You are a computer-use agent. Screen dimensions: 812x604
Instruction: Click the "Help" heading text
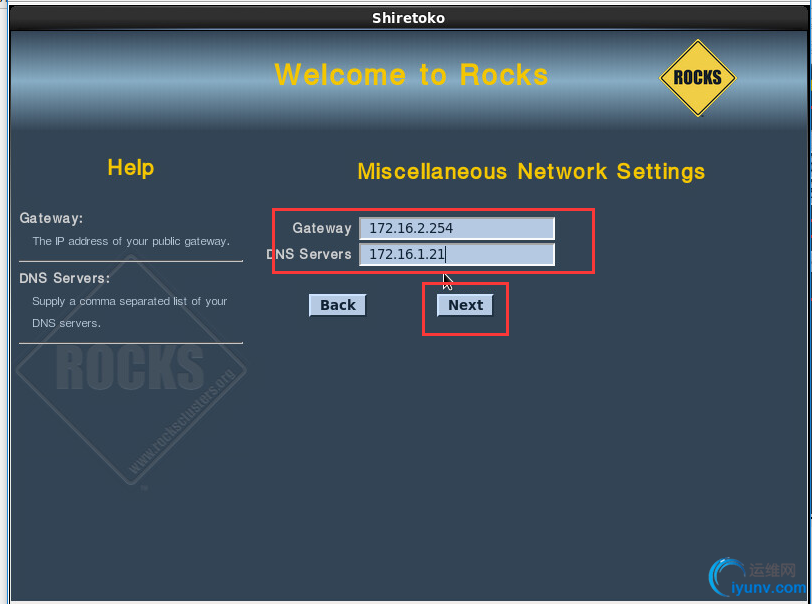tap(131, 168)
